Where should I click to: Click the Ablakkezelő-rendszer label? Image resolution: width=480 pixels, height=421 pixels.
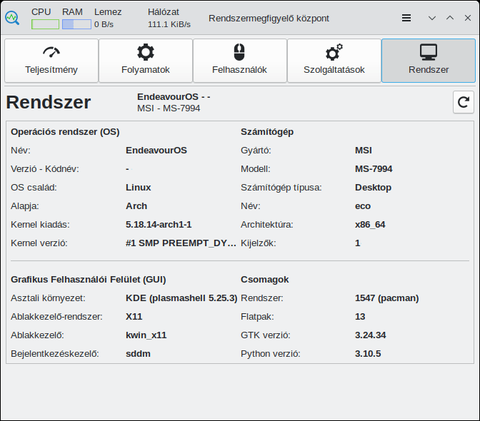click(x=57, y=317)
